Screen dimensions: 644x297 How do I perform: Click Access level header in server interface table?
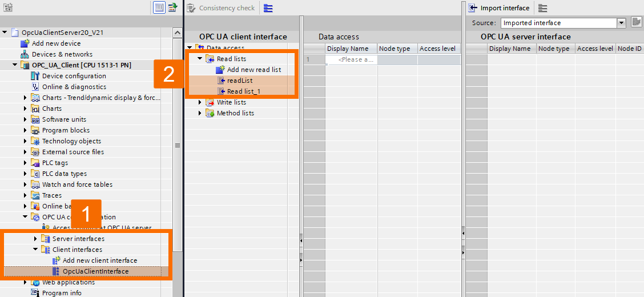(x=595, y=49)
